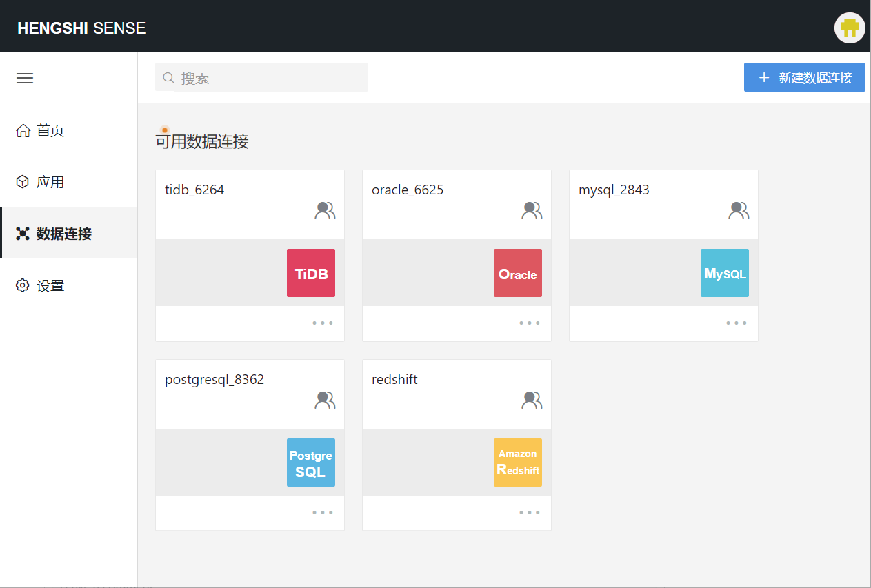Image resolution: width=871 pixels, height=588 pixels.
Task: Click the TiDB logo tile
Action: [x=311, y=273]
